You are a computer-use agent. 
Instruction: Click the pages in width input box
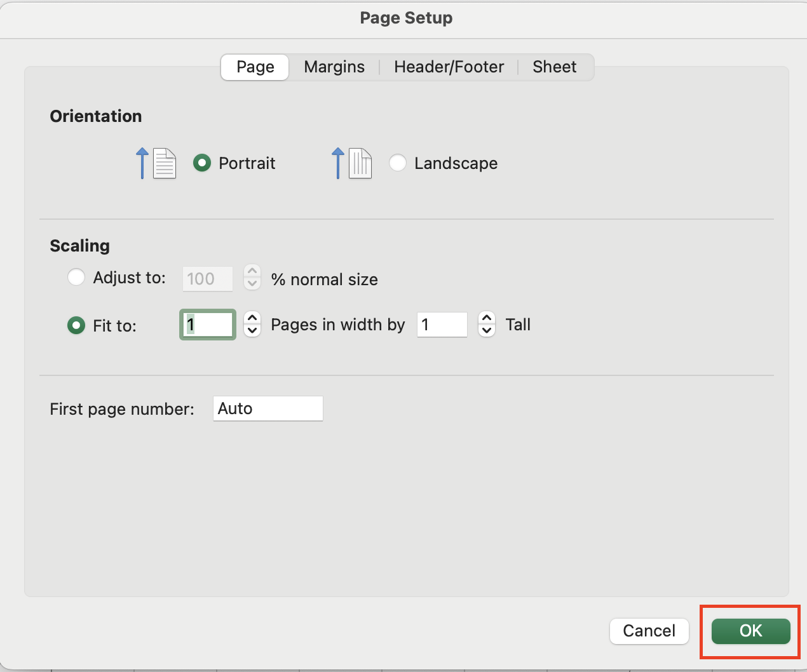[207, 325]
